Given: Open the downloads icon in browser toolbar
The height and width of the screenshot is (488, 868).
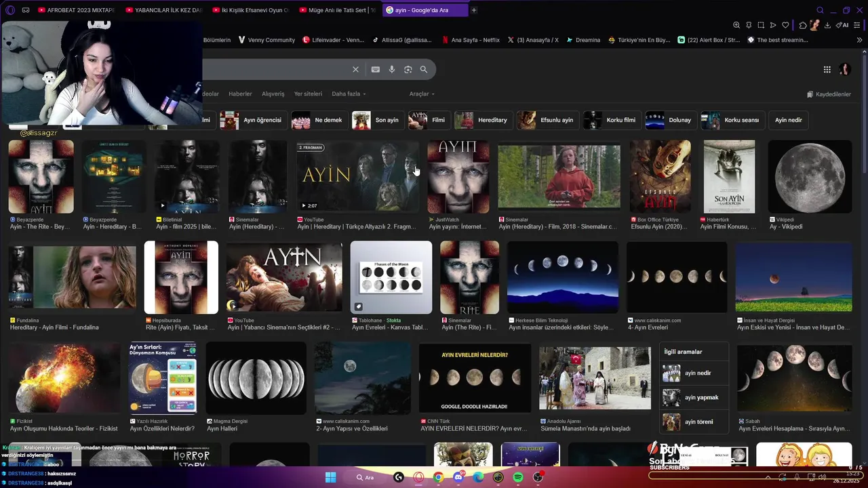Looking at the screenshot, I should pos(827,25).
